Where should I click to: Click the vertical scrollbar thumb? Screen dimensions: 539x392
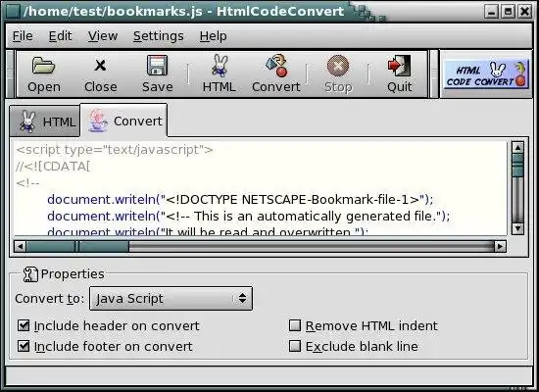[x=517, y=166]
